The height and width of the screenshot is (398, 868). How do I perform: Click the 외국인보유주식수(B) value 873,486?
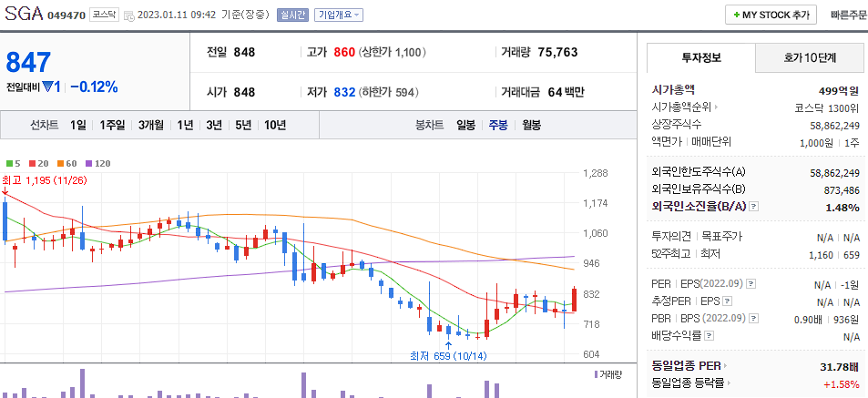(842, 189)
